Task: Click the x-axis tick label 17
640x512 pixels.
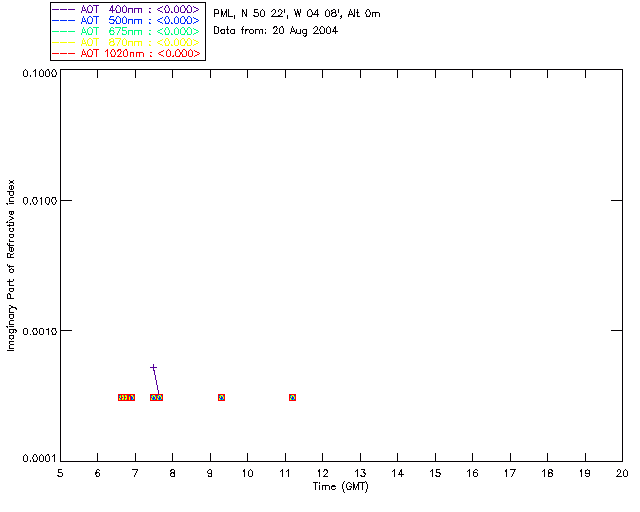Action: [x=510, y=473]
